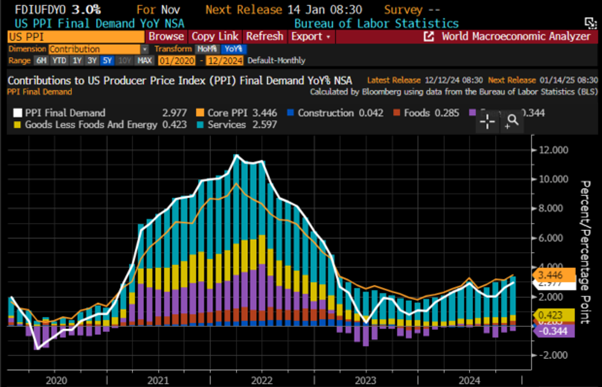Click the Default-Monthly frequency text
This screenshot has width=602, height=387.
(276, 61)
